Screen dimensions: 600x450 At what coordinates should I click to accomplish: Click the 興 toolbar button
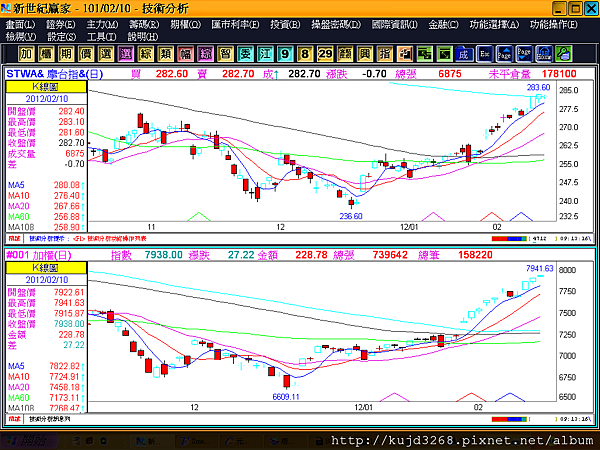tap(365, 54)
